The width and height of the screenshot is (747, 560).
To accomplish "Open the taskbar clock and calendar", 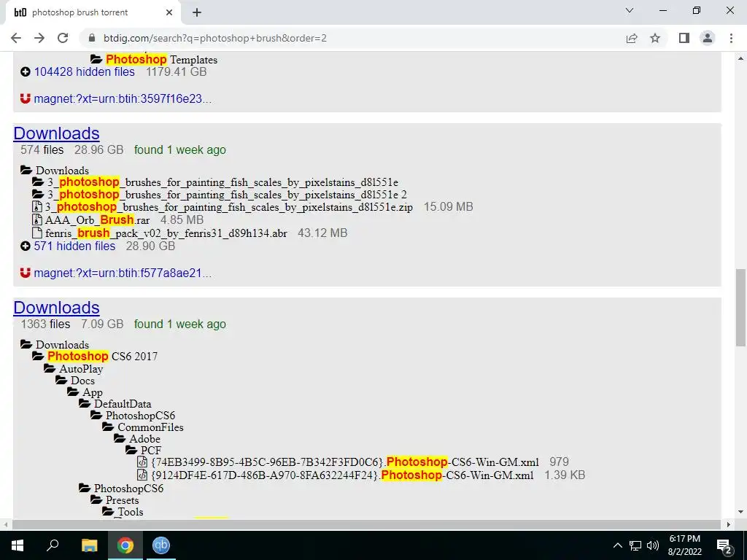I will coord(684,545).
